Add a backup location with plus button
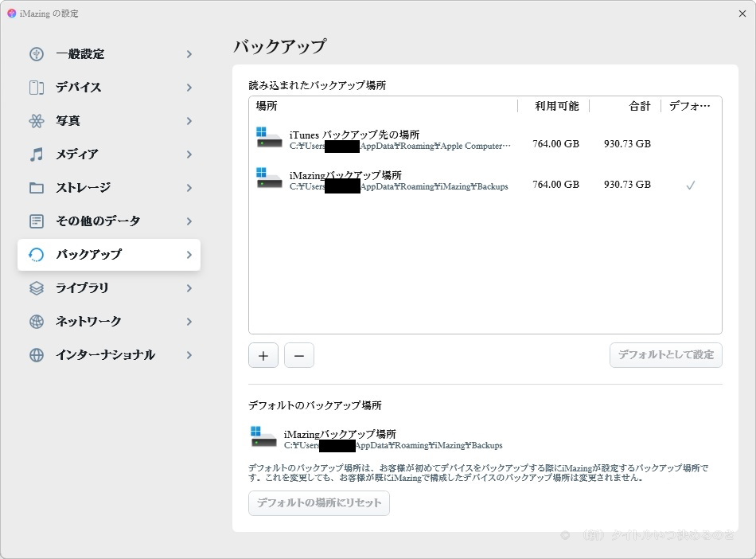756x559 pixels. [263, 355]
